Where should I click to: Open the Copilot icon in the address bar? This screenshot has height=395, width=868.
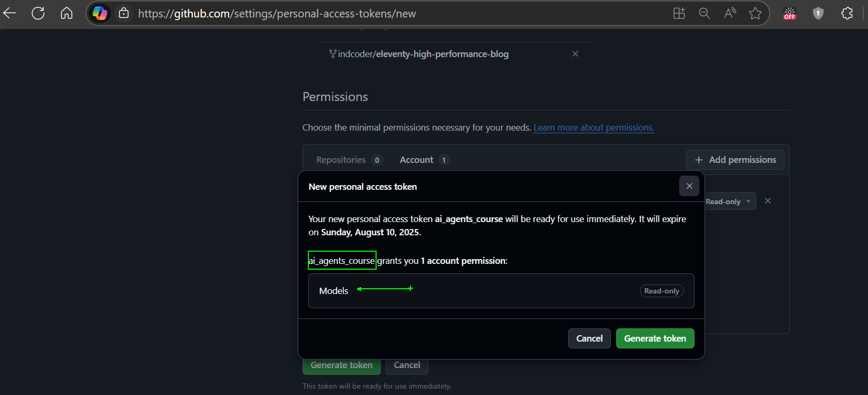coord(100,13)
